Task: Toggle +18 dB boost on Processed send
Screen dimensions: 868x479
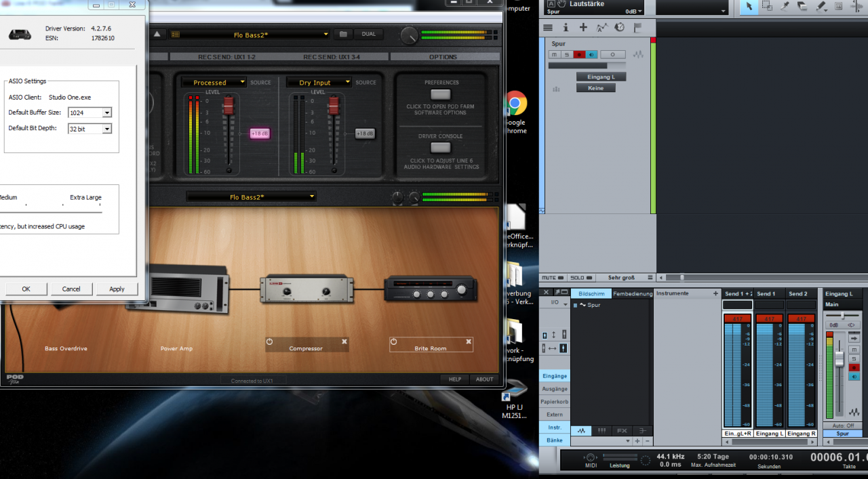Action: tap(259, 133)
